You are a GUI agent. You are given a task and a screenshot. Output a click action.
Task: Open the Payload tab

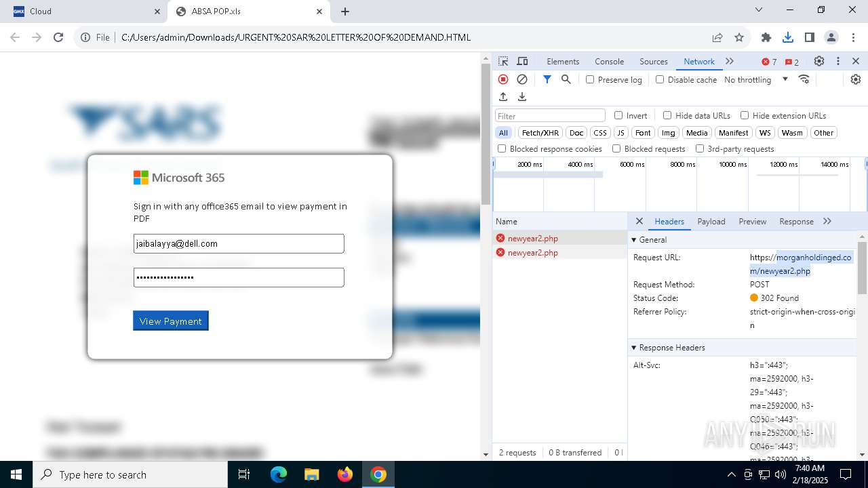(x=711, y=222)
